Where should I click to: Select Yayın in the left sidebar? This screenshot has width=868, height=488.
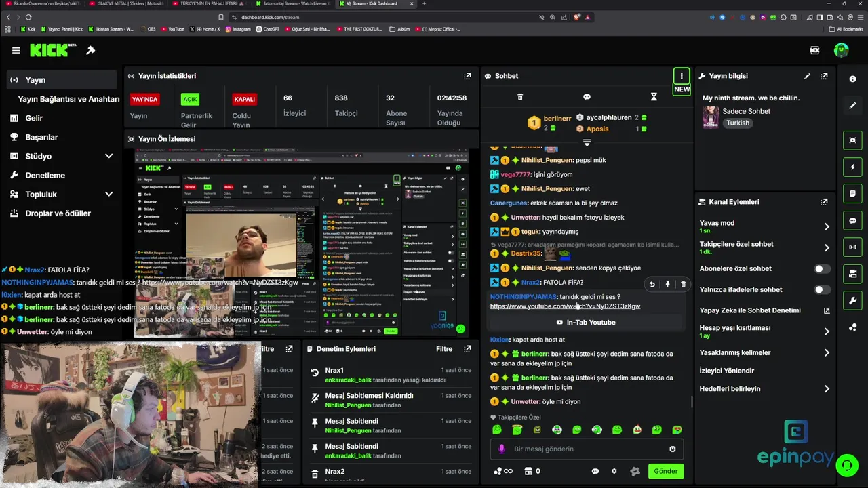point(61,80)
